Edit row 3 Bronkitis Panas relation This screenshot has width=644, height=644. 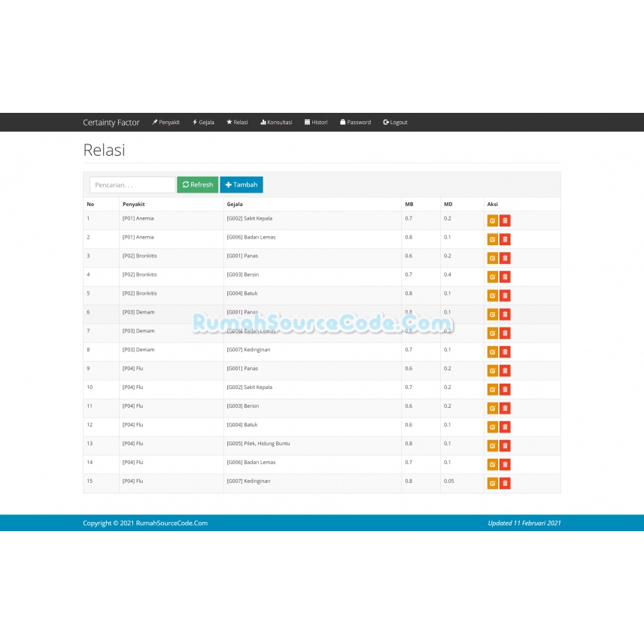point(493,258)
